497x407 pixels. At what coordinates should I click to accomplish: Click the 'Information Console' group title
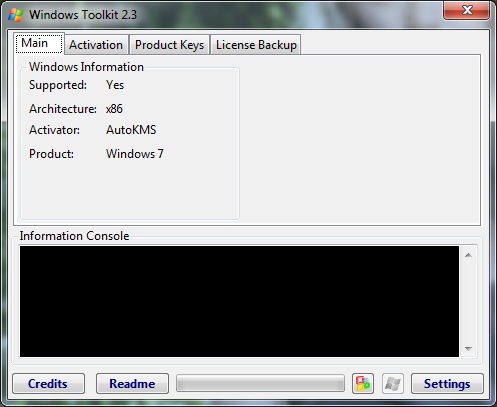click(74, 236)
